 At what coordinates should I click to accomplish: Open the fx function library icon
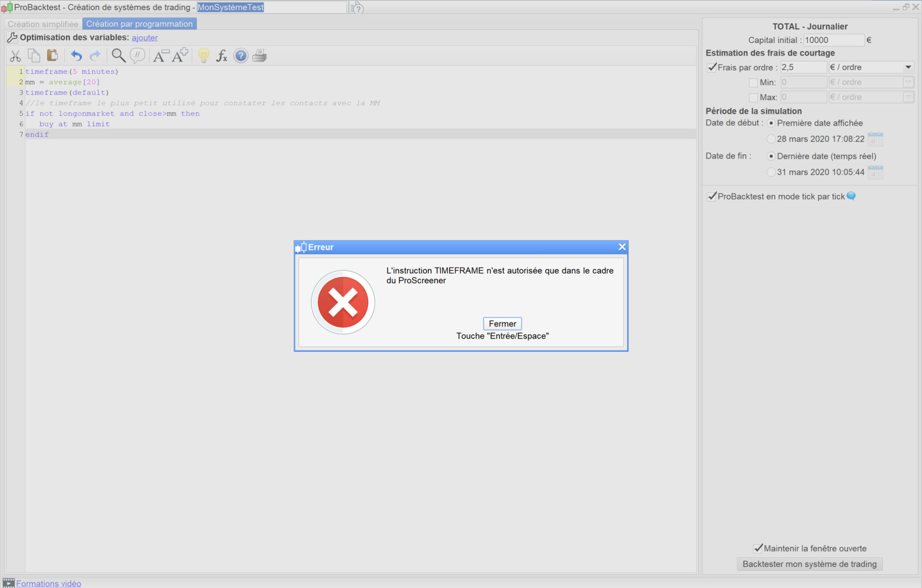(221, 56)
